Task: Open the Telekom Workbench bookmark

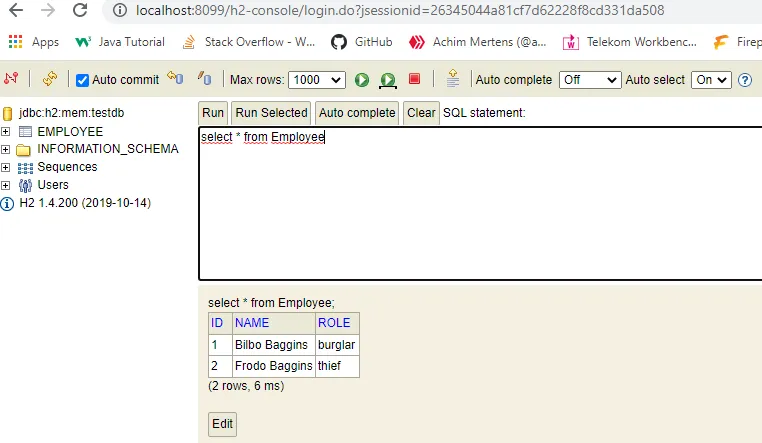Action: point(629,42)
